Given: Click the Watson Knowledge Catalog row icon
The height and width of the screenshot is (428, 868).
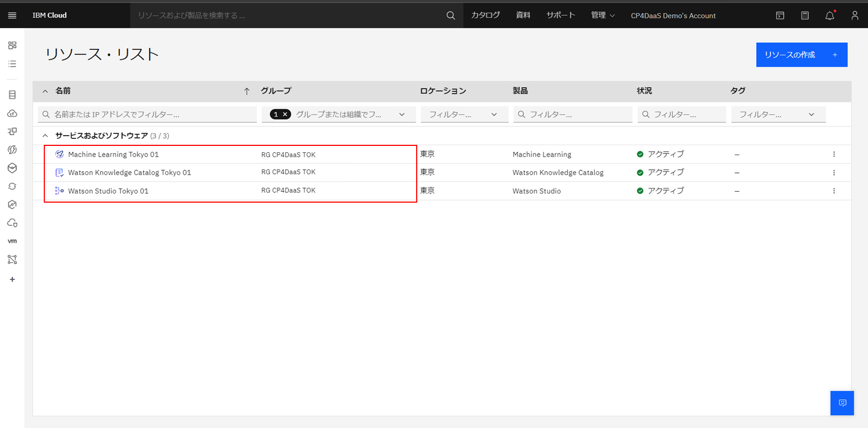Looking at the screenshot, I should click(x=59, y=172).
